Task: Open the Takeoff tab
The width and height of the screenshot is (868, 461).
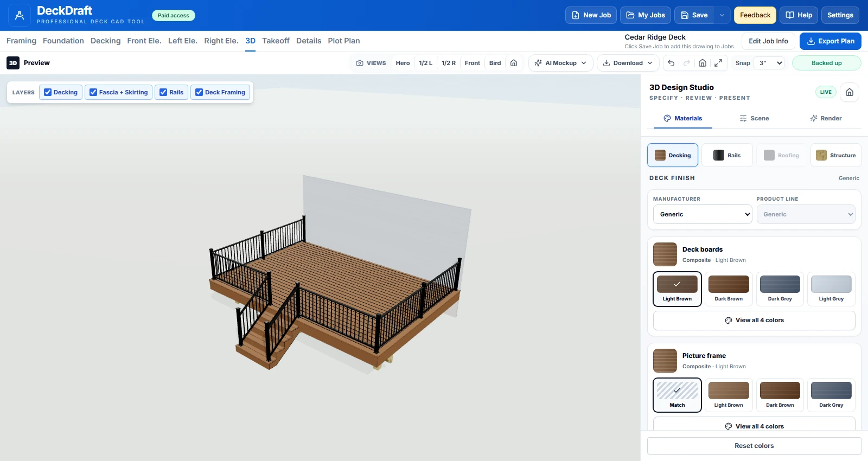Action: pyautogui.click(x=276, y=41)
